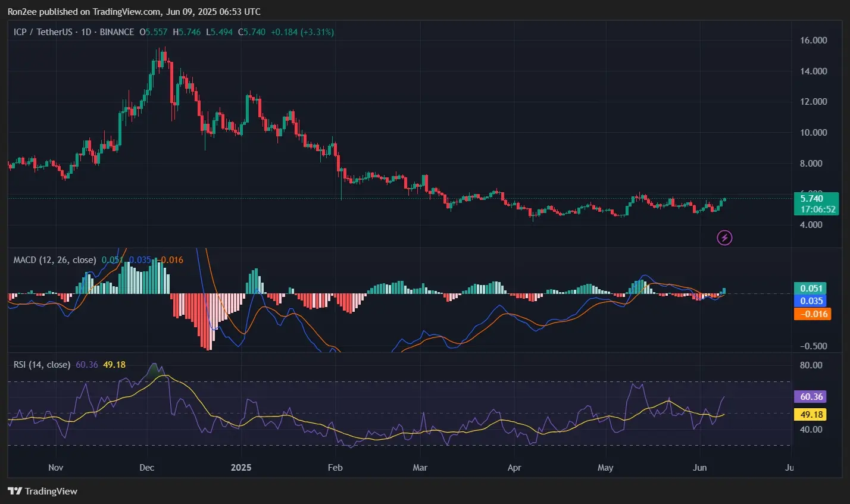Select the ICP / TetherUS symbol title

pyautogui.click(x=43, y=32)
